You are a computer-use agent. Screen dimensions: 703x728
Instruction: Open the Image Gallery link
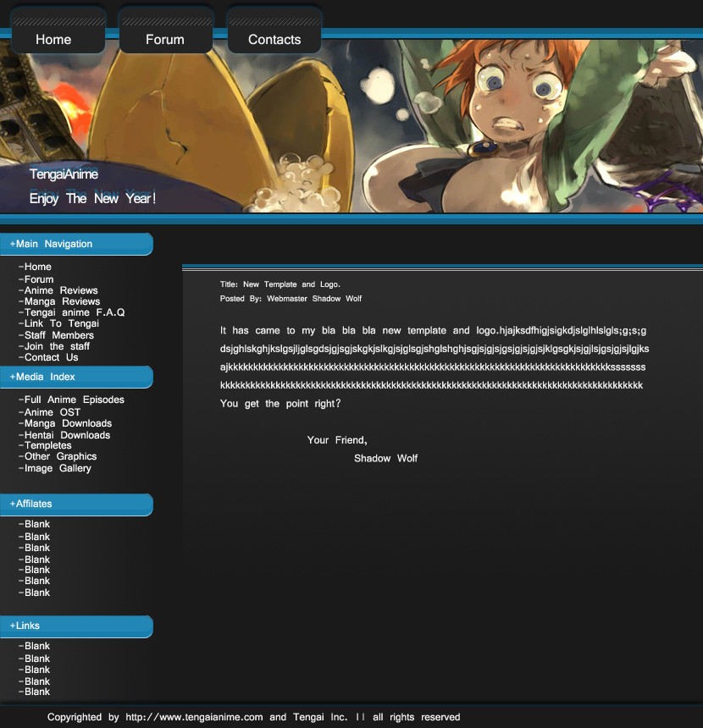(x=55, y=468)
